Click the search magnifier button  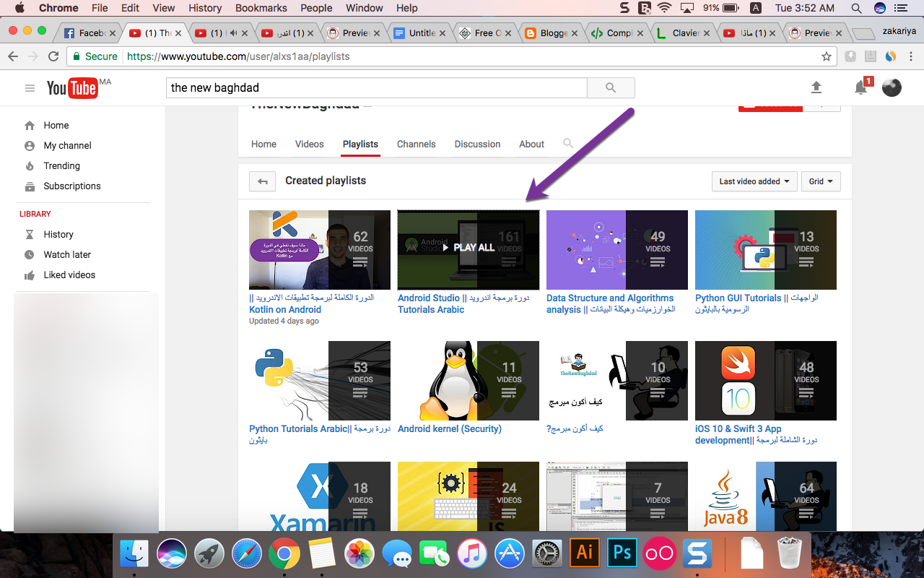tap(611, 87)
